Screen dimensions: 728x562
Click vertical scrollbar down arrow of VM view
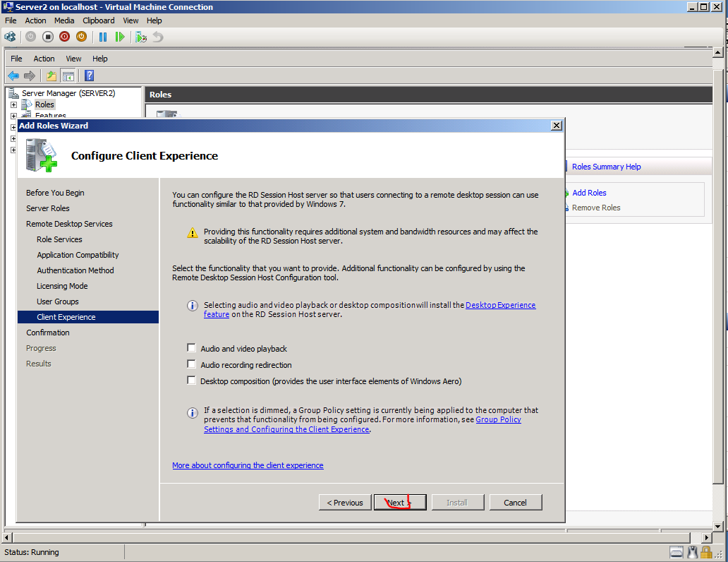pyautogui.click(x=718, y=527)
